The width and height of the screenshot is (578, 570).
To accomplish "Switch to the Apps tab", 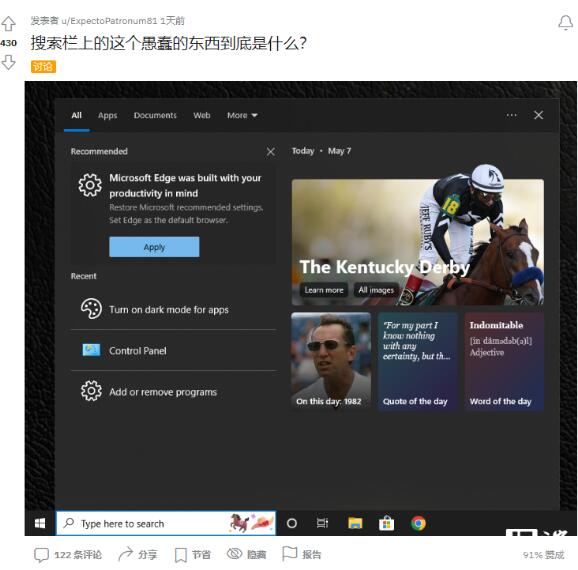I will click(108, 115).
